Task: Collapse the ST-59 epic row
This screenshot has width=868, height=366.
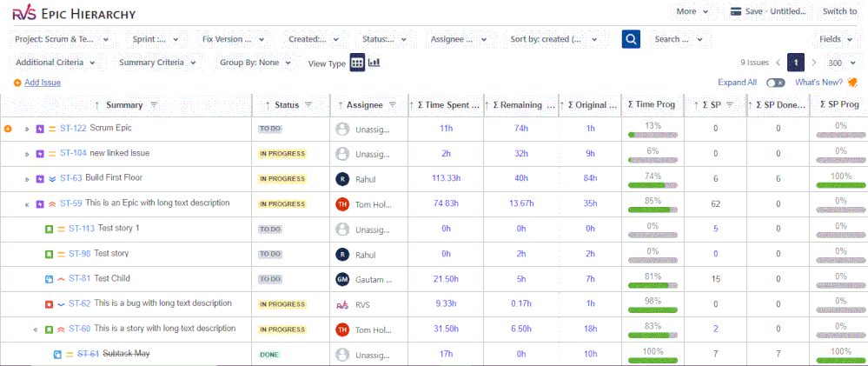Action: coord(26,204)
